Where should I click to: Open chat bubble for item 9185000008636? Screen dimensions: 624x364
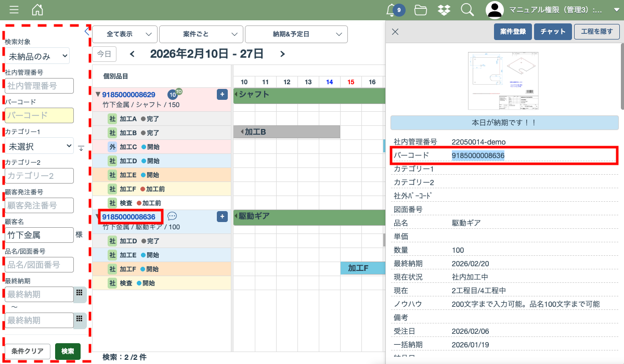point(172,216)
